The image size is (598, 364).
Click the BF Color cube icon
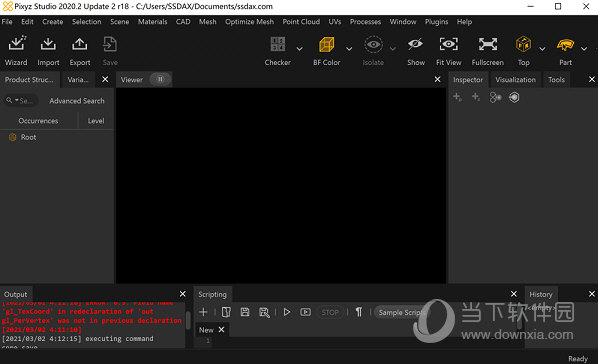pyautogui.click(x=326, y=44)
